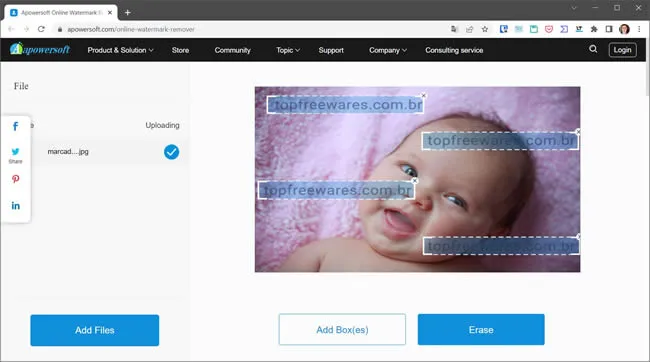
Task: Click the translate icon in address bar
Action: coord(454,29)
